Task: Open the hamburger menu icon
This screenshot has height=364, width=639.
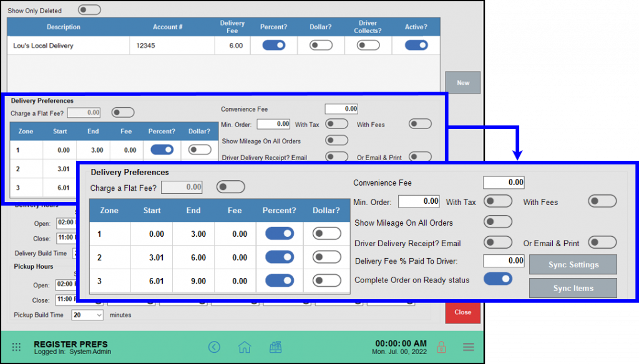Action: click(x=469, y=347)
